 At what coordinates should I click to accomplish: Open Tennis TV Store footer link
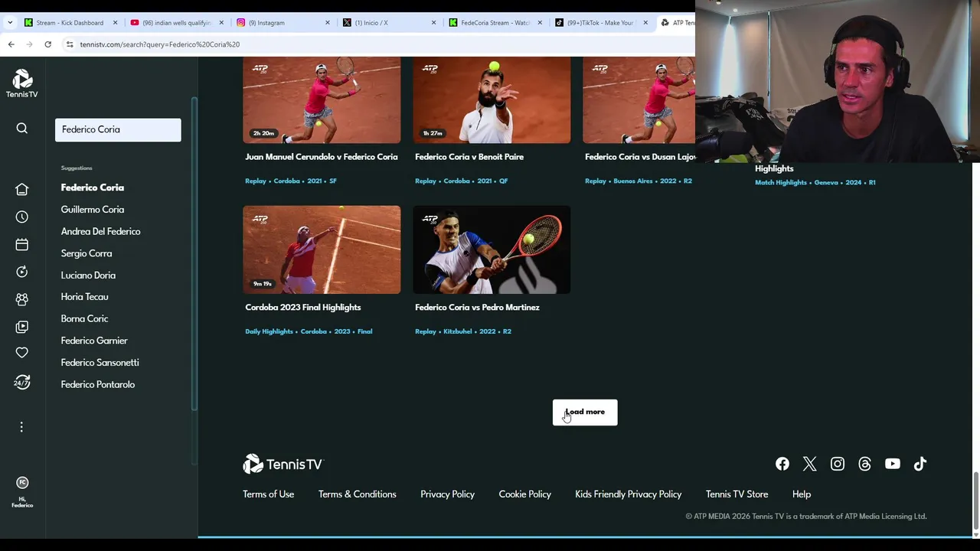(737, 494)
